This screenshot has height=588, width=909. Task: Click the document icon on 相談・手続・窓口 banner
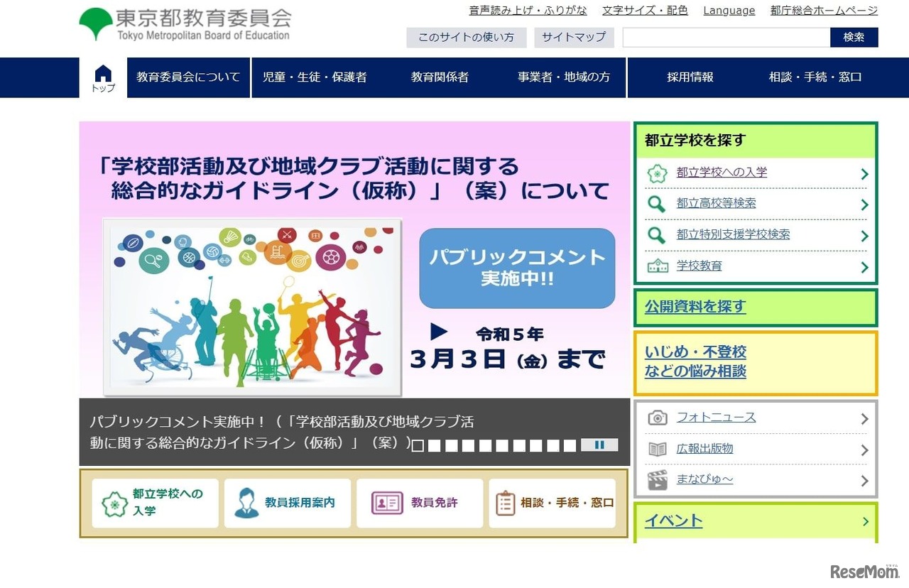click(506, 503)
